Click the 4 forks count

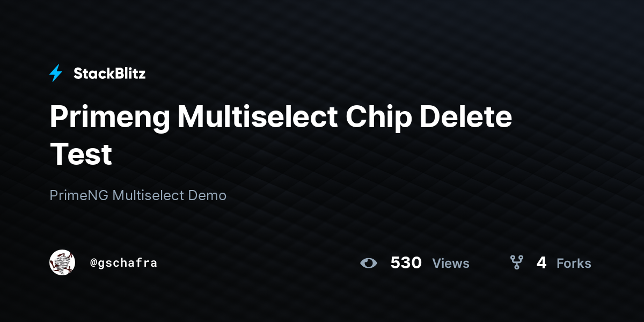pyautogui.click(x=541, y=263)
